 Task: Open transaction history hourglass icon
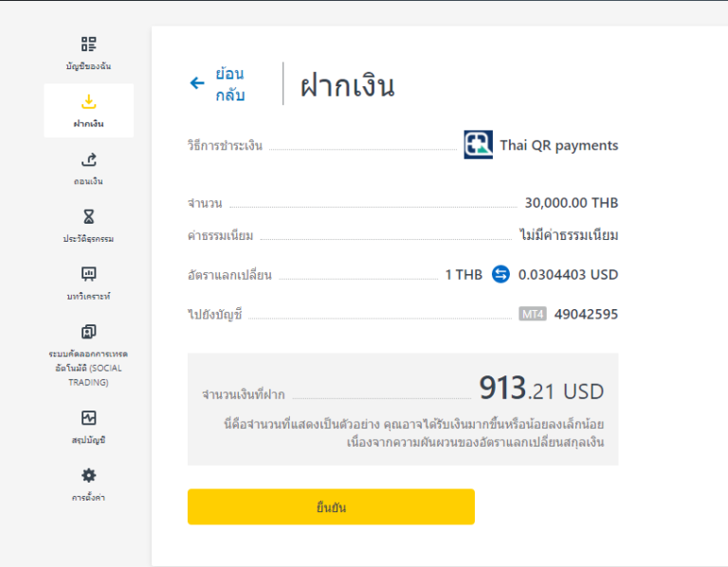coord(89,216)
